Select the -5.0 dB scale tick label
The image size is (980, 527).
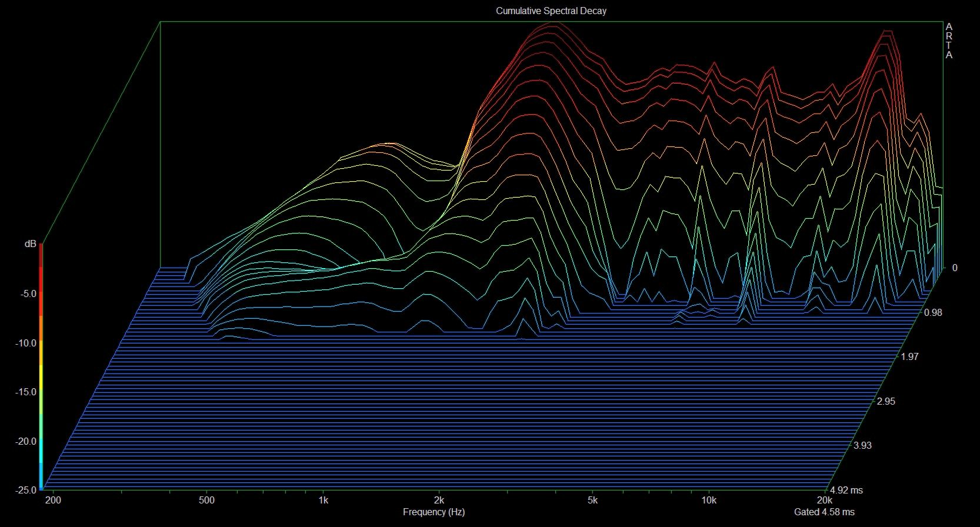coord(28,293)
